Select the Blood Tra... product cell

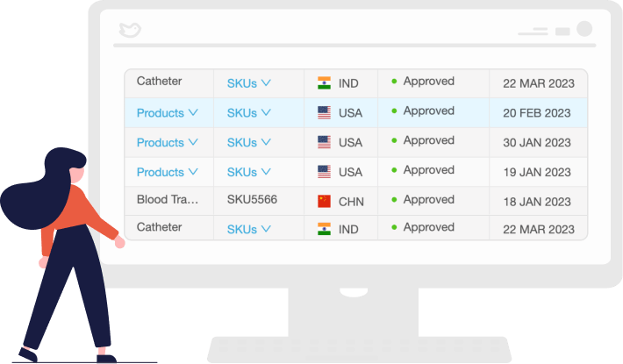[x=168, y=200]
